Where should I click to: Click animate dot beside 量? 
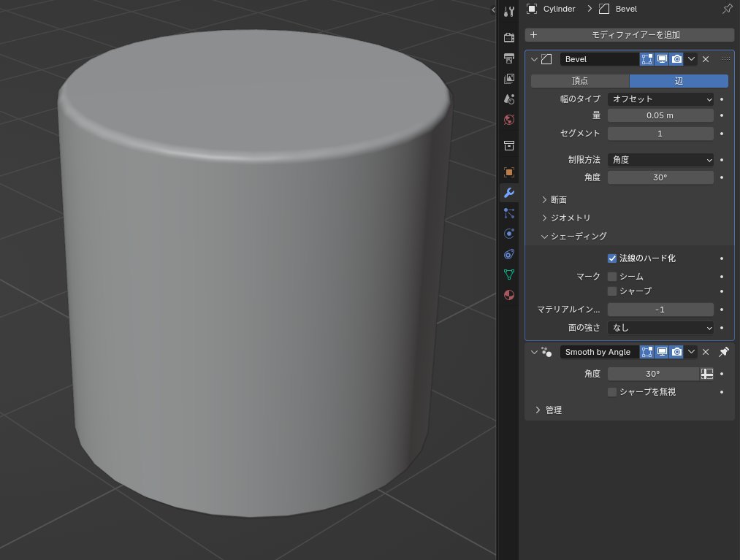pos(722,115)
